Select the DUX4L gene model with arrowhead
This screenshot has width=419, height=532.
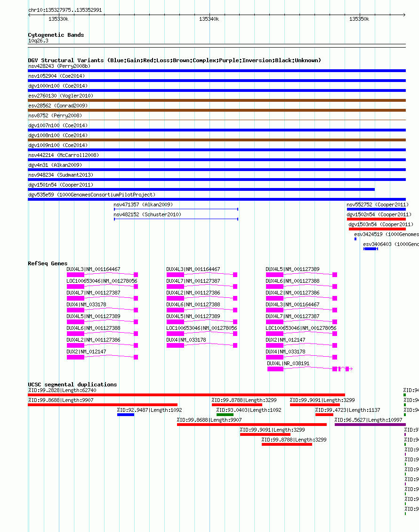(x=310, y=369)
